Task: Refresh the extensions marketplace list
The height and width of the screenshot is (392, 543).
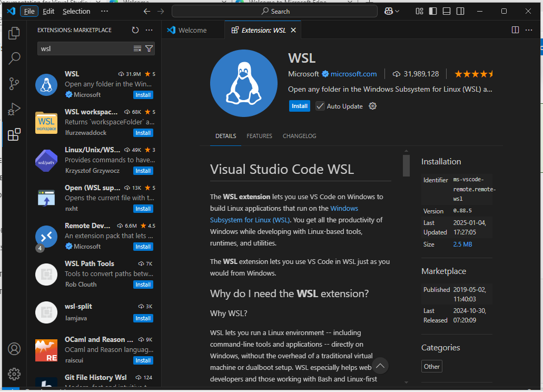Action: coord(135,31)
